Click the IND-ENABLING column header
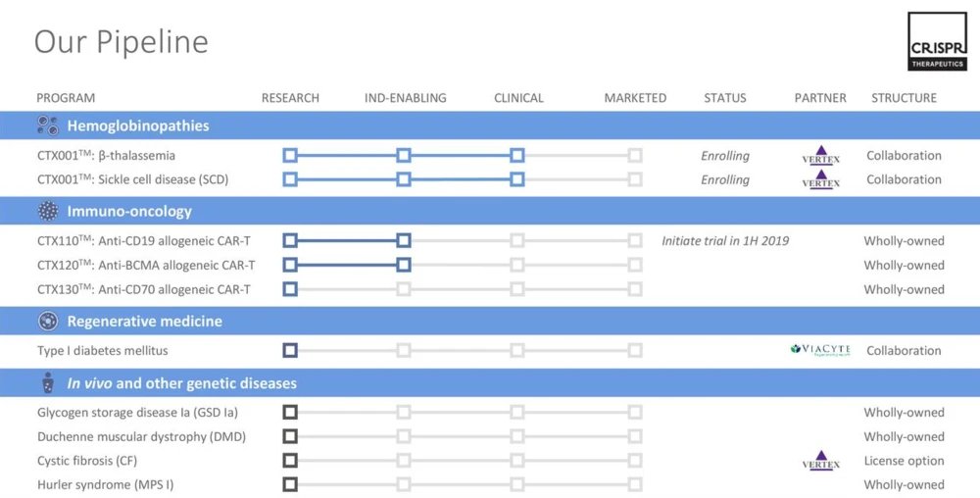Screen dimensions: 980x498 coord(405,98)
